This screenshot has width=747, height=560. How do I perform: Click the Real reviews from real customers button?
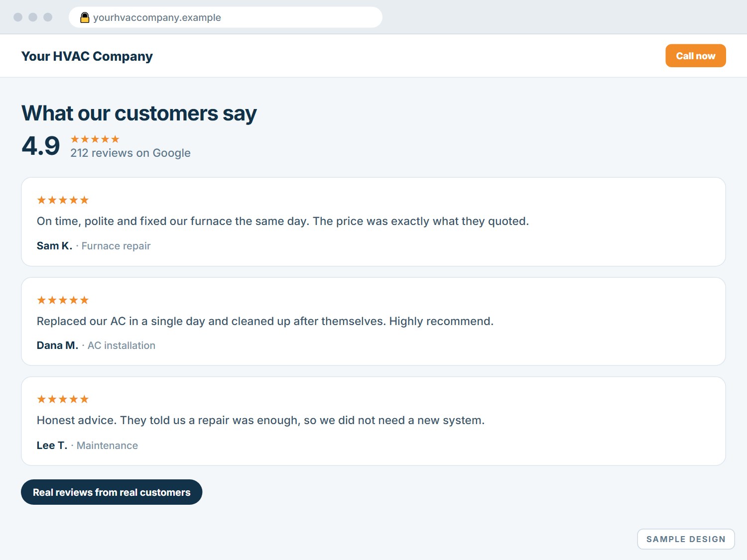pos(112,492)
